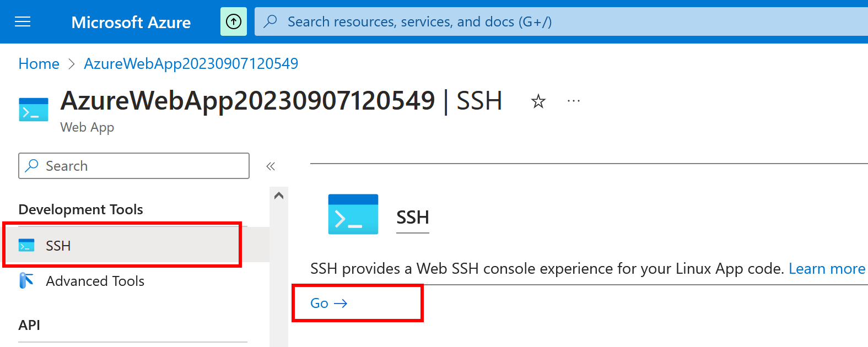The height and width of the screenshot is (347, 868).
Task: Click the SSH console icon in sidebar
Action: [26, 245]
